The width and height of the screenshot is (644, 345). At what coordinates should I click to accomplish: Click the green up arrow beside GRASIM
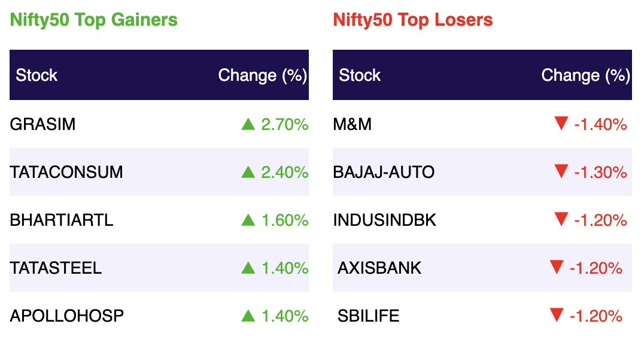[248, 124]
